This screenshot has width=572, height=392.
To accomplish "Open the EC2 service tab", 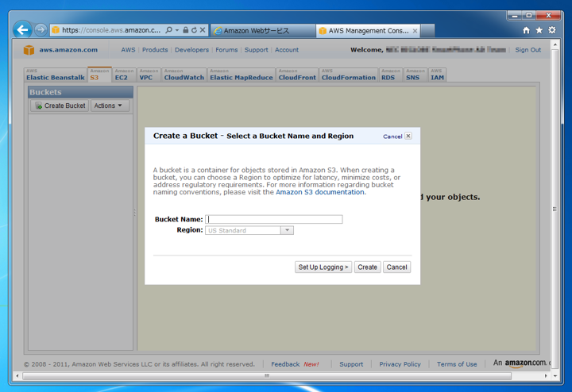I will pyautogui.click(x=124, y=75).
